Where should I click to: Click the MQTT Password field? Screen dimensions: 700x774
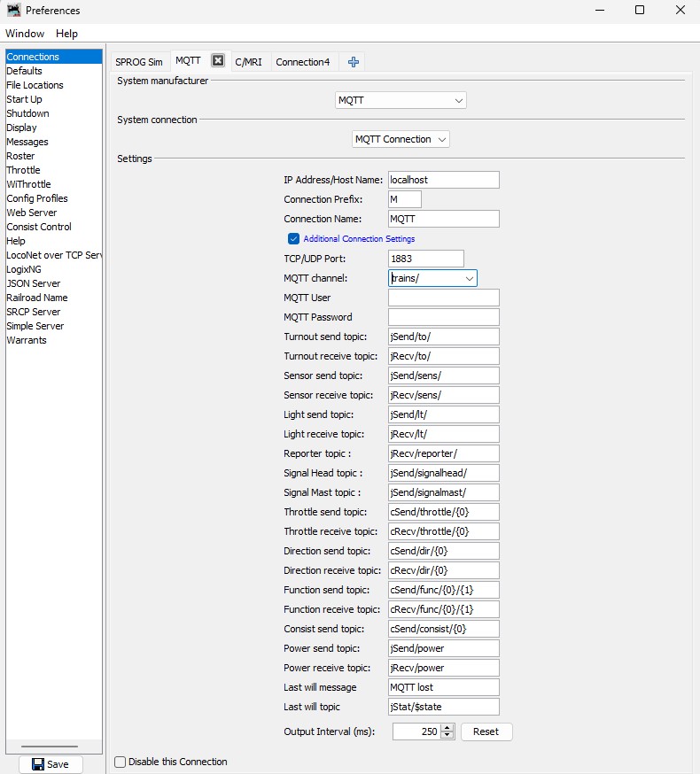point(443,317)
